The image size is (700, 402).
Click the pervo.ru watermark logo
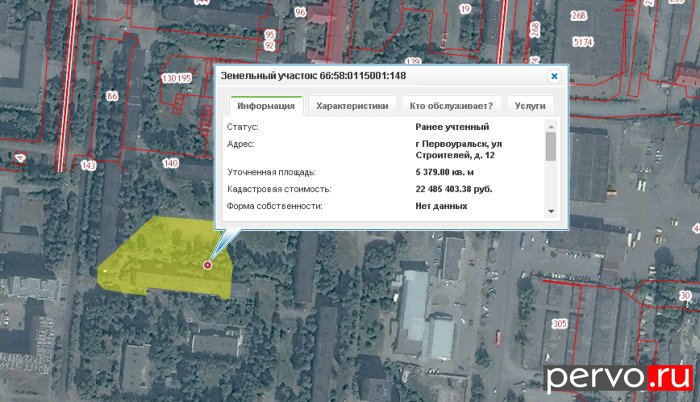click(617, 377)
